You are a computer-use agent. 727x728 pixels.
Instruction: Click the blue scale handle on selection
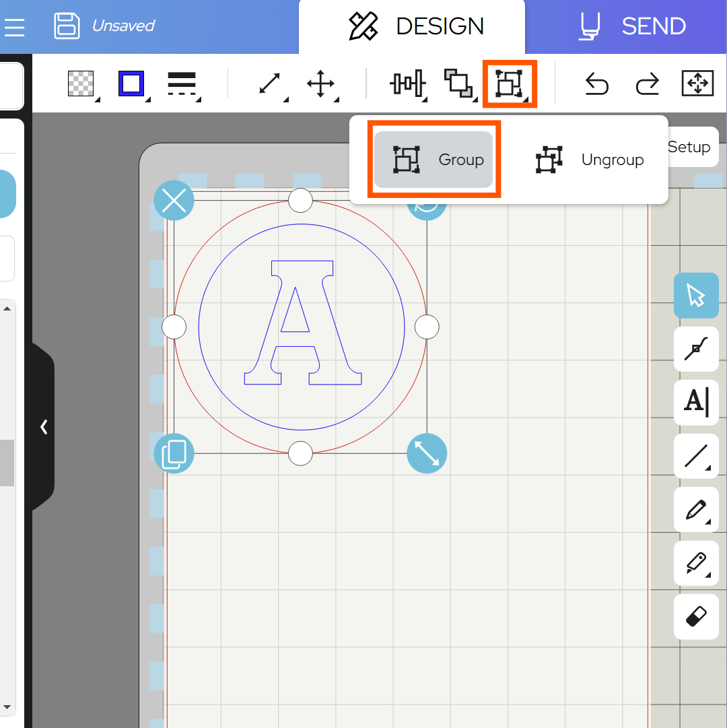pyautogui.click(x=427, y=454)
